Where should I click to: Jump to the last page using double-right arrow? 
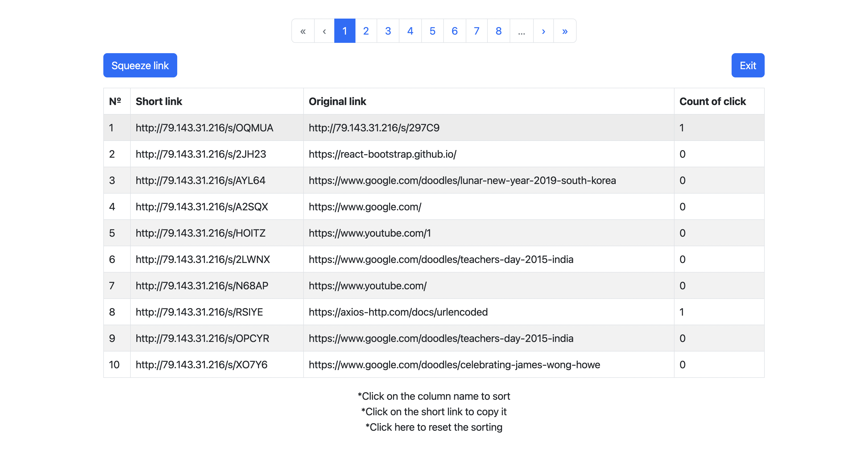[x=565, y=31]
